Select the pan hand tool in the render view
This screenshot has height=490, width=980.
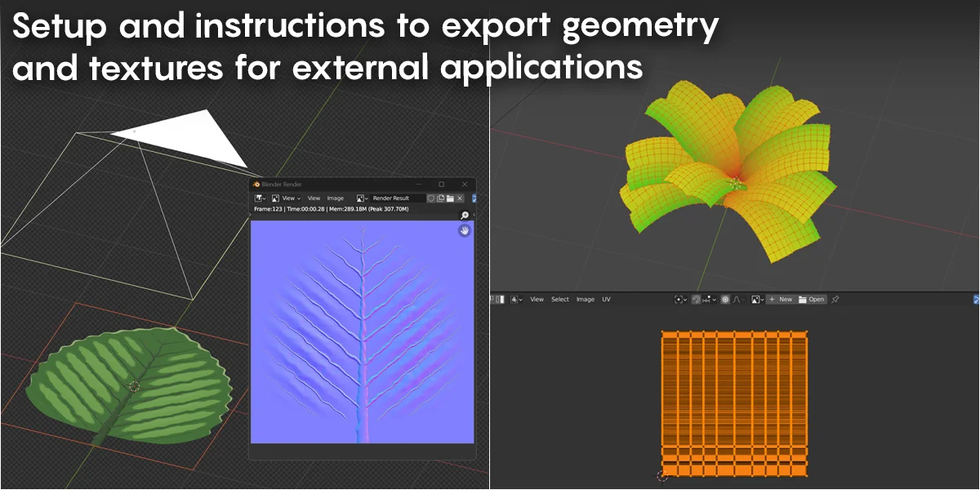[465, 231]
